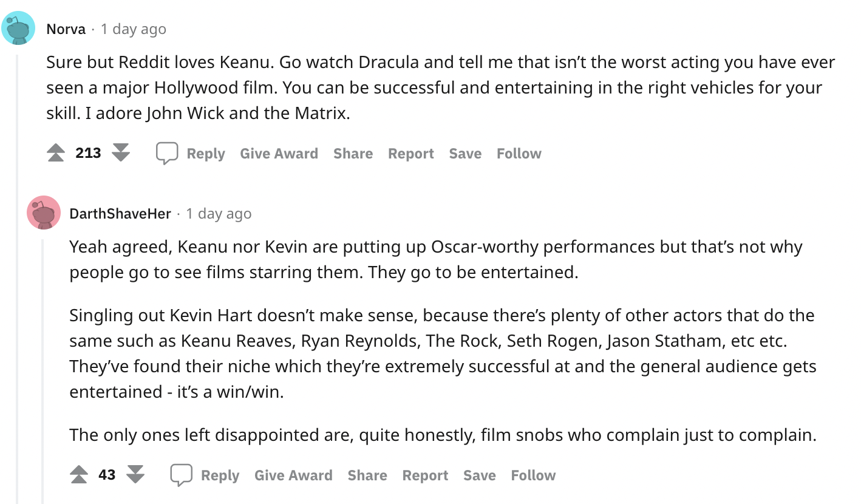Downvote DarthShaveHer's comment
The image size is (861, 504).
tap(135, 475)
